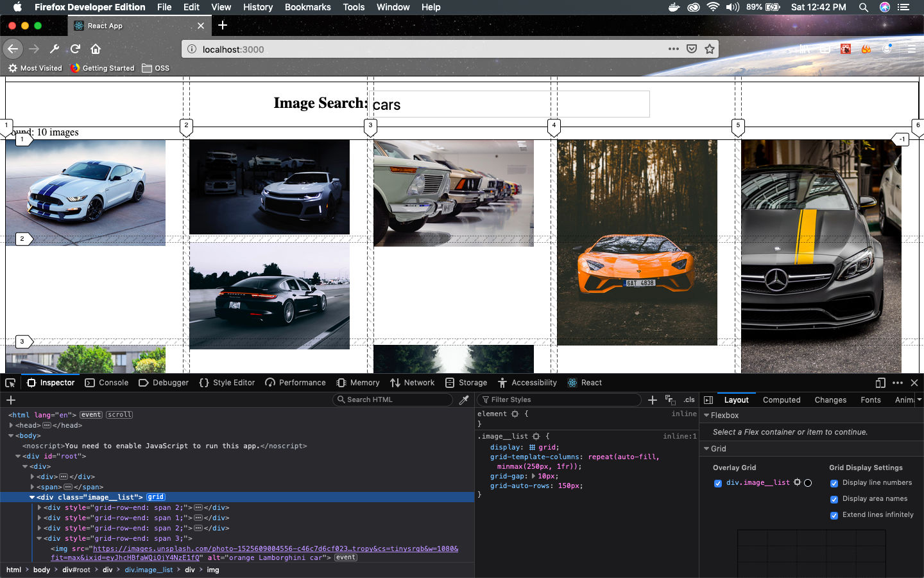The height and width of the screenshot is (578, 924).
Task: Collapse the Flexbox section
Action: (706, 416)
